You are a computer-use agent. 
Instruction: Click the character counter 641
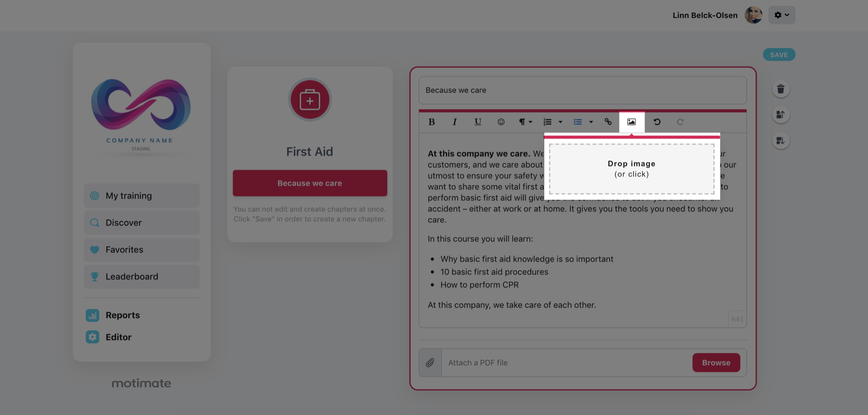[x=737, y=319]
